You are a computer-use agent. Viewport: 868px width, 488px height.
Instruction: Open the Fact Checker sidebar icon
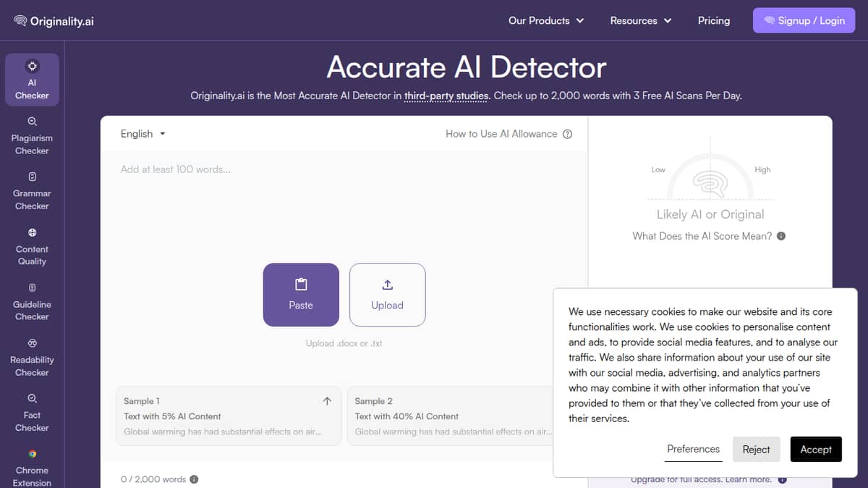[32, 398]
